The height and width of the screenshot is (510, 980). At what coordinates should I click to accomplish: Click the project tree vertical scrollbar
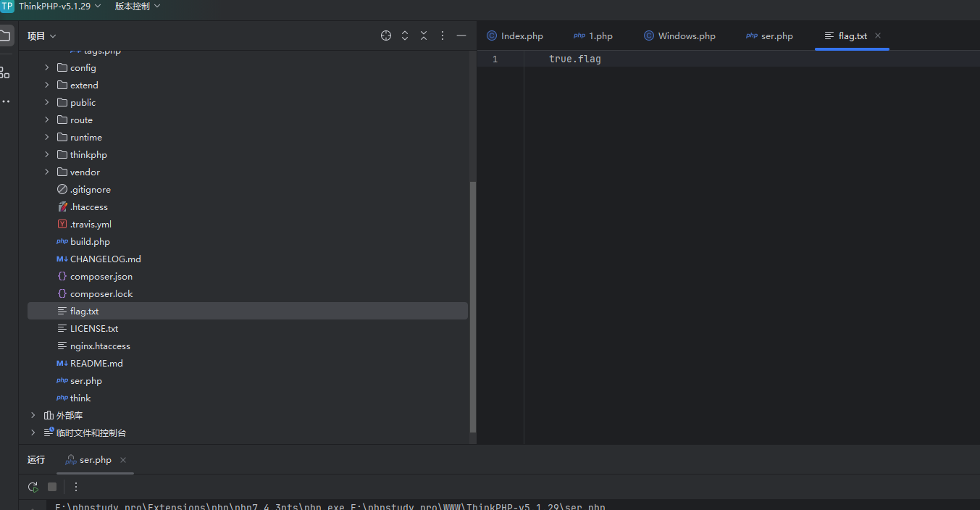(473, 304)
